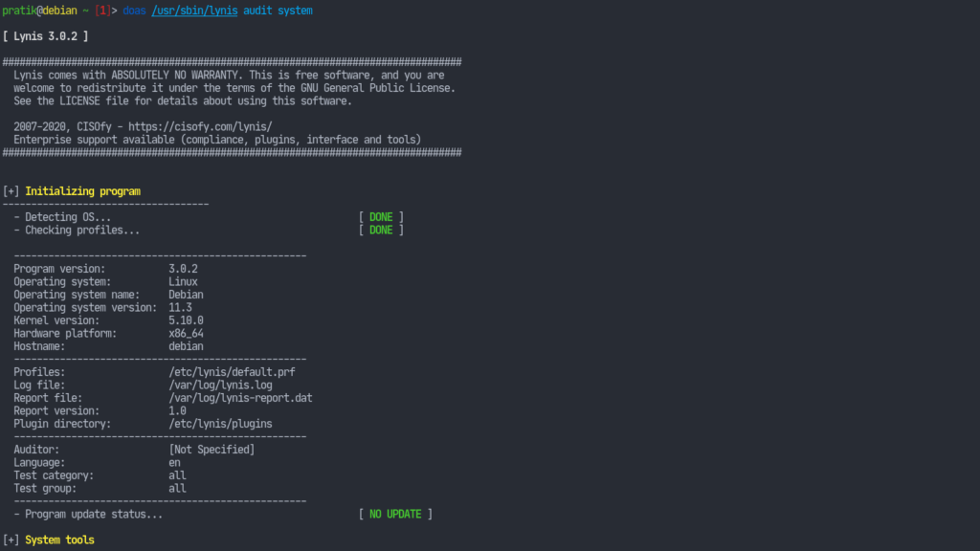The height and width of the screenshot is (551, 980).
Task: Click Program version value '3.0.2'
Action: point(183,269)
